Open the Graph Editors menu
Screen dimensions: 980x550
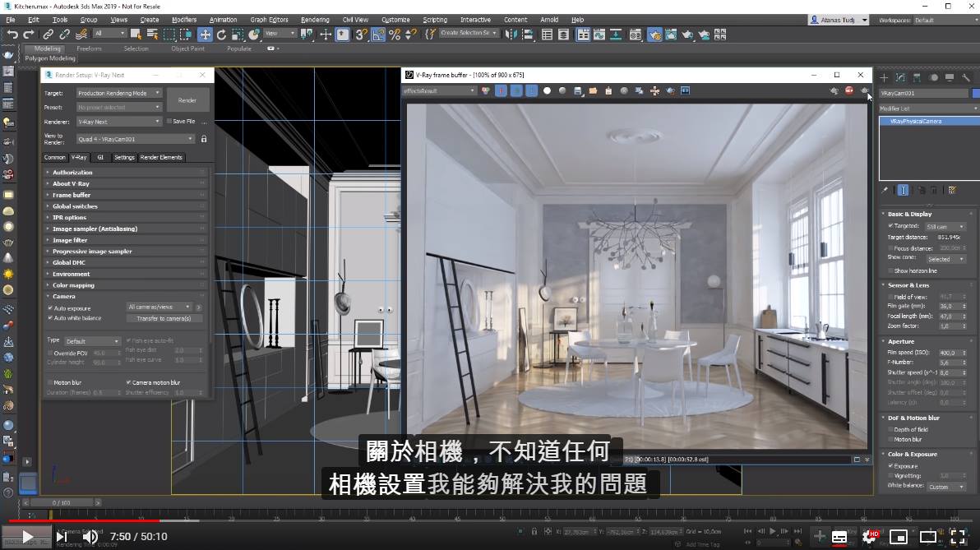pos(269,20)
